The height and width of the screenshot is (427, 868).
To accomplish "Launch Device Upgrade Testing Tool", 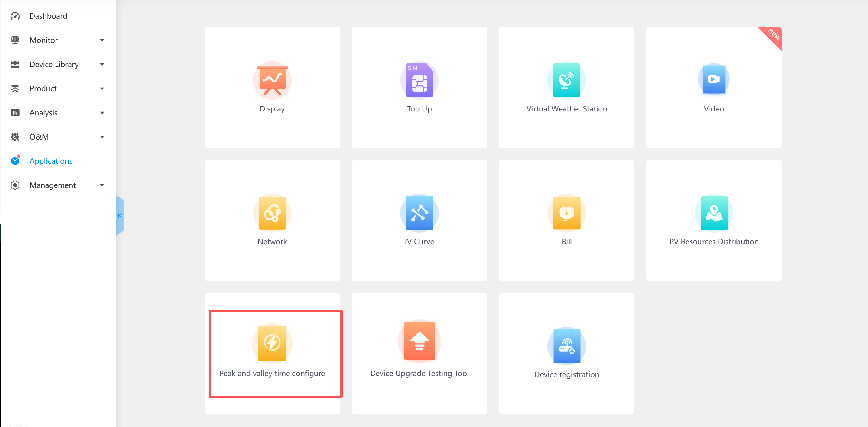I will click(x=419, y=341).
